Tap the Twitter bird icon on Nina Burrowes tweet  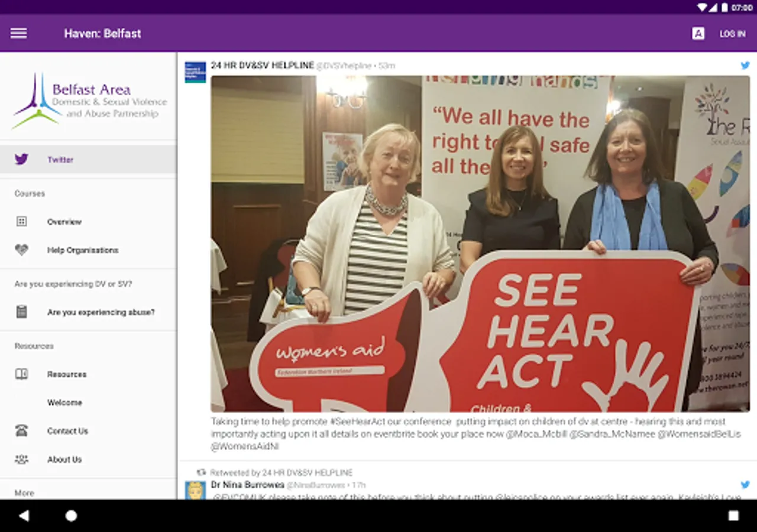[745, 485]
